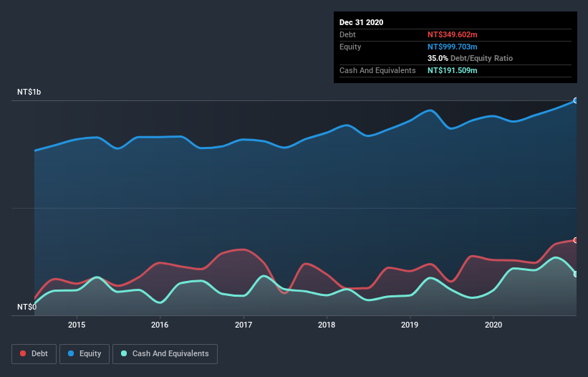Click the 2020 x-axis label
The image size is (588, 377).
[493, 325]
